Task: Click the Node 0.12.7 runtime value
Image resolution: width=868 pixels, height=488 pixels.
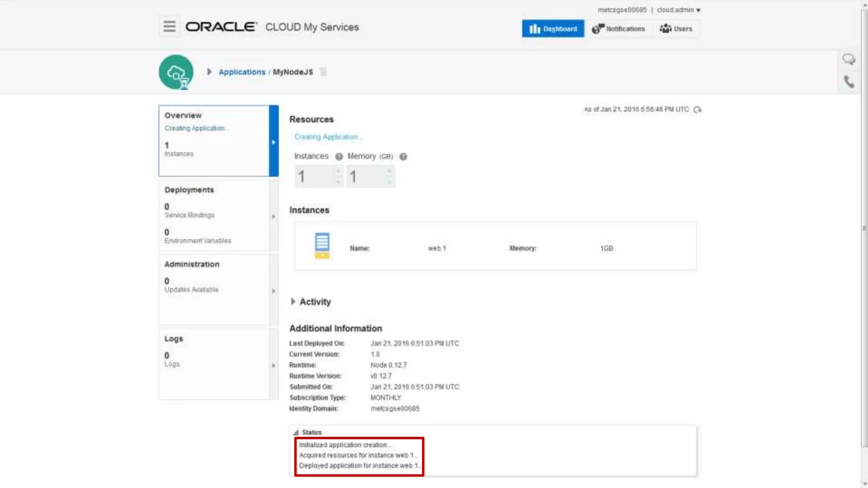Action: (x=389, y=365)
